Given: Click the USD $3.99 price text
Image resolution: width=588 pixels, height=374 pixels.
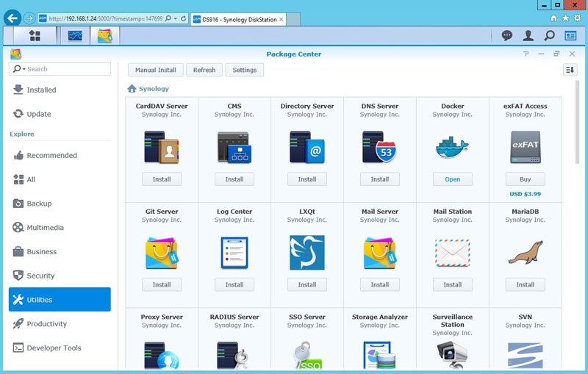Looking at the screenshot, I should pyautogui.click(x=525, y=194).
